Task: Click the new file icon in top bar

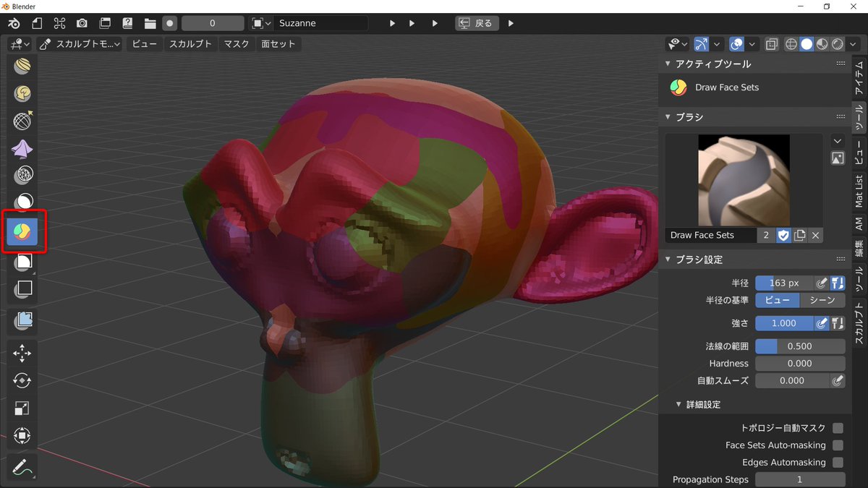Action: click(x=37, y=23)
